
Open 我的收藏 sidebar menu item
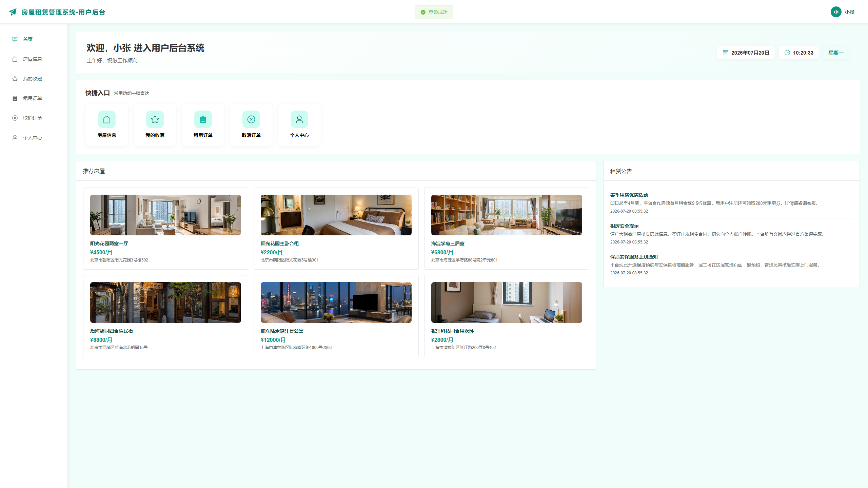pyautogui.click(x=33, y=79)
